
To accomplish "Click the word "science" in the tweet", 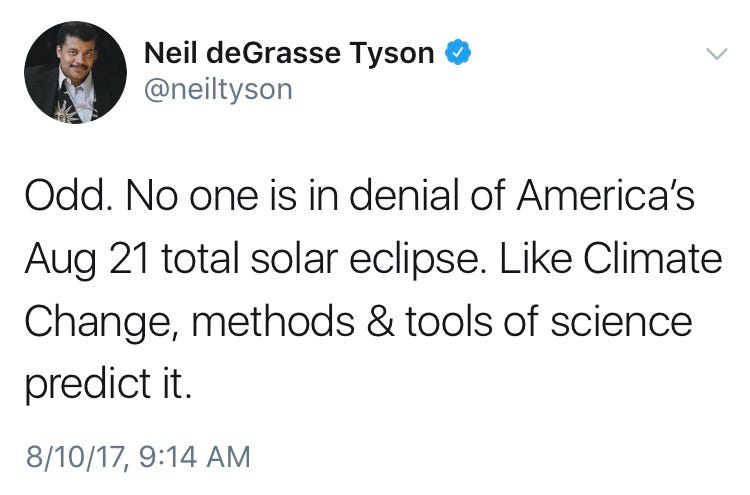I will pyautogui.click(x=621, y=322).
